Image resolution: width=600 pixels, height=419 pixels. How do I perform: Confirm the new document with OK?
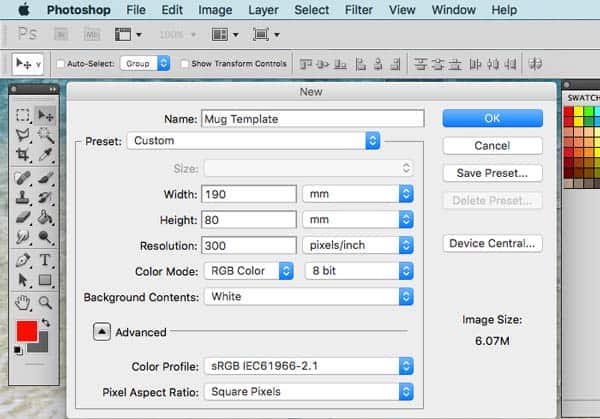tap(492, 118)
